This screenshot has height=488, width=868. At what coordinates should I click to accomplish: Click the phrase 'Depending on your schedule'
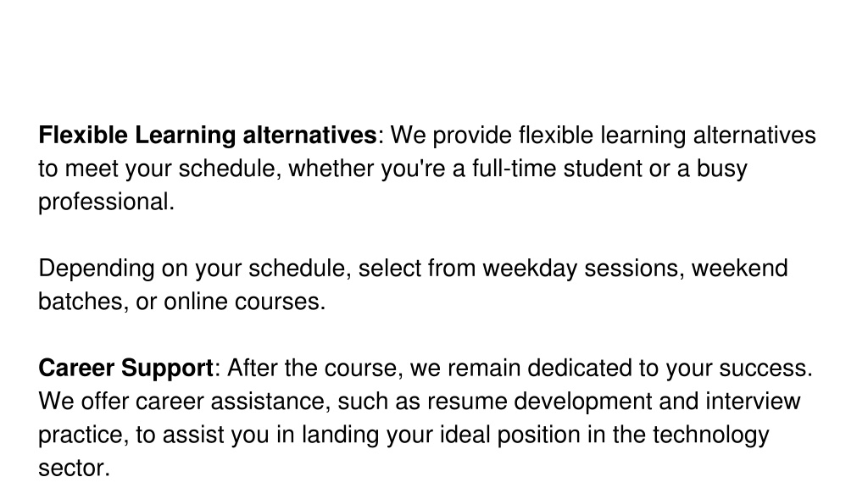point(192,269)
